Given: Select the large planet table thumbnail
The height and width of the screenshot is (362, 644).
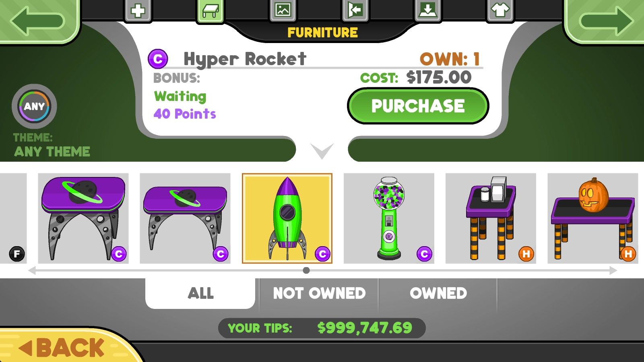Looking at the screenshot, I should click(83, 218).
